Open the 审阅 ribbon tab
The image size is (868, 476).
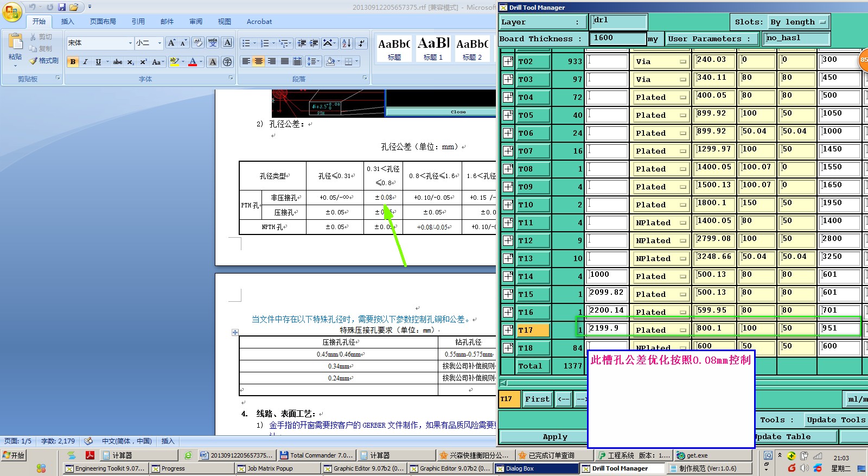[196, 22]
